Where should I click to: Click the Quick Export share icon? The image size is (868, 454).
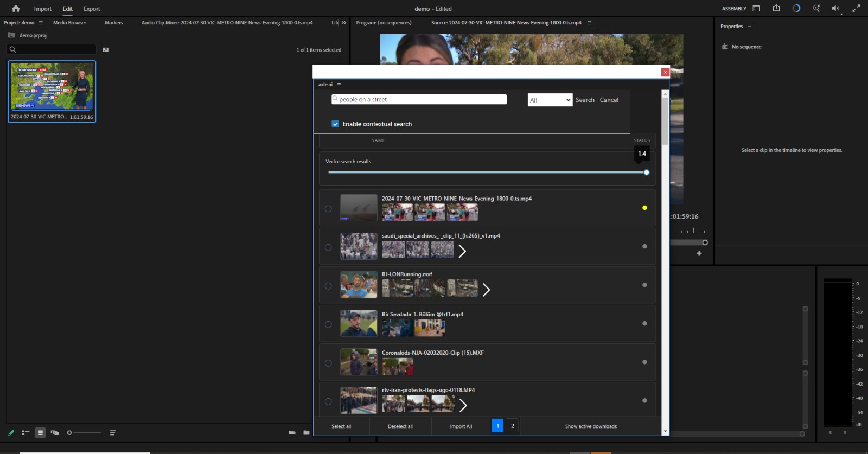pyautogui.click(x=776, y=8)
